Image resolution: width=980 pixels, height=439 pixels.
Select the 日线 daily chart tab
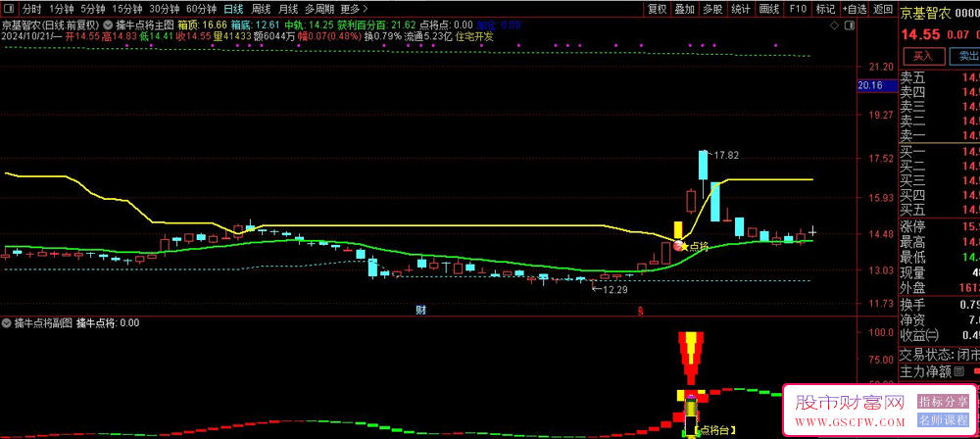click(234, 9)
